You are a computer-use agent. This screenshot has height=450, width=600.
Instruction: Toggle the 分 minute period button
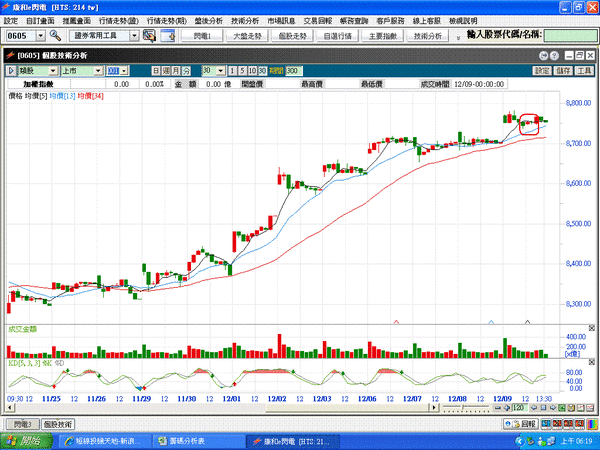(186, 71)
